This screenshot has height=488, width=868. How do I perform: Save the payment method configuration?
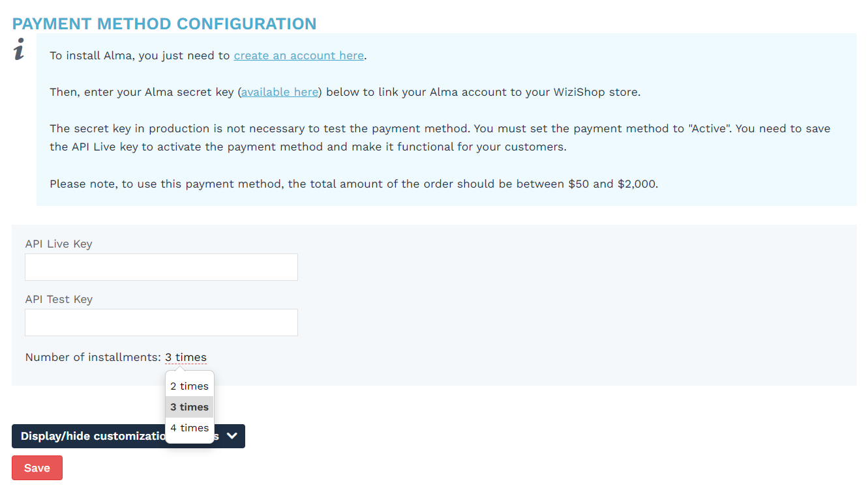(37, 468)
